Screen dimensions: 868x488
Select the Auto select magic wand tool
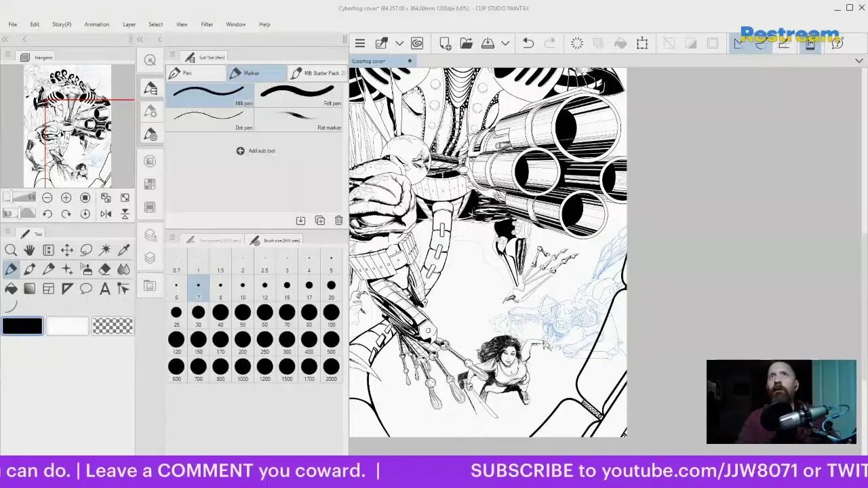(105, 250)
